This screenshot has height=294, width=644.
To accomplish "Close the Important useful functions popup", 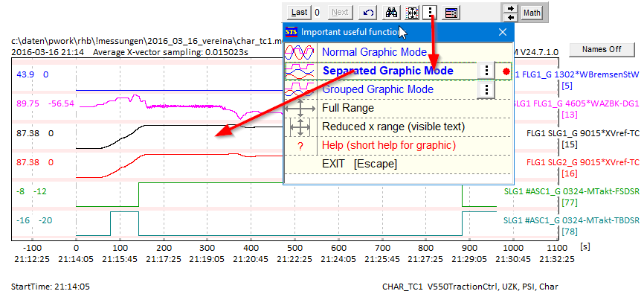I will point(502,32).
